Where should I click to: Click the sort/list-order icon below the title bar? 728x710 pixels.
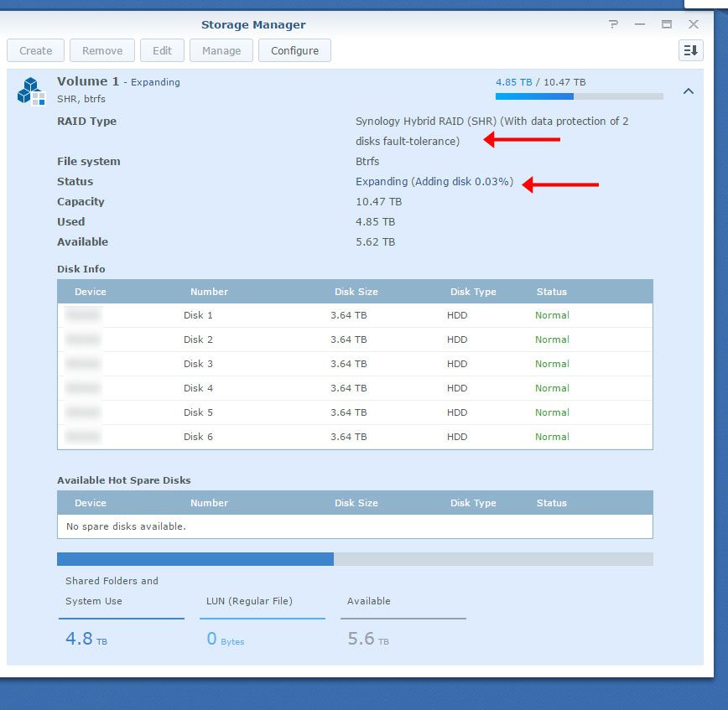pos(690,51)
